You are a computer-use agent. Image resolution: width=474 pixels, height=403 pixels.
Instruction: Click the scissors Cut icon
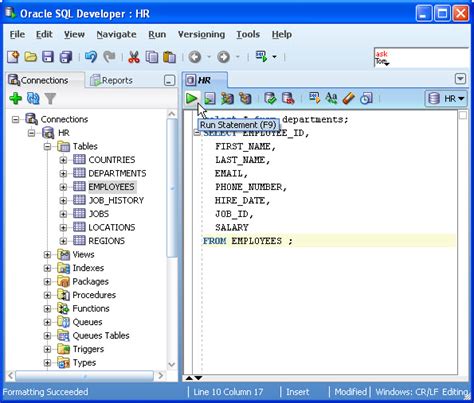134,57
